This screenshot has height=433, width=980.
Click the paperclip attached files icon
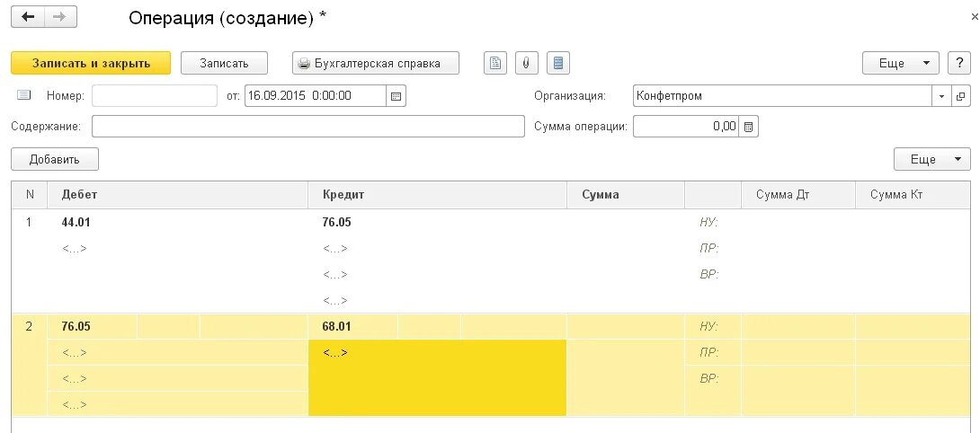tap(526, 63)
